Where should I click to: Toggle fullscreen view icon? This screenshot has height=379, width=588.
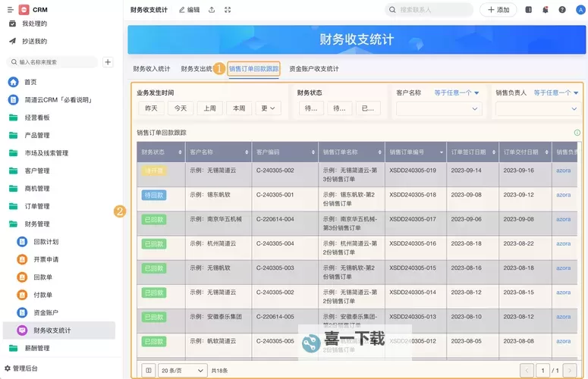click(x=228, y=10)
